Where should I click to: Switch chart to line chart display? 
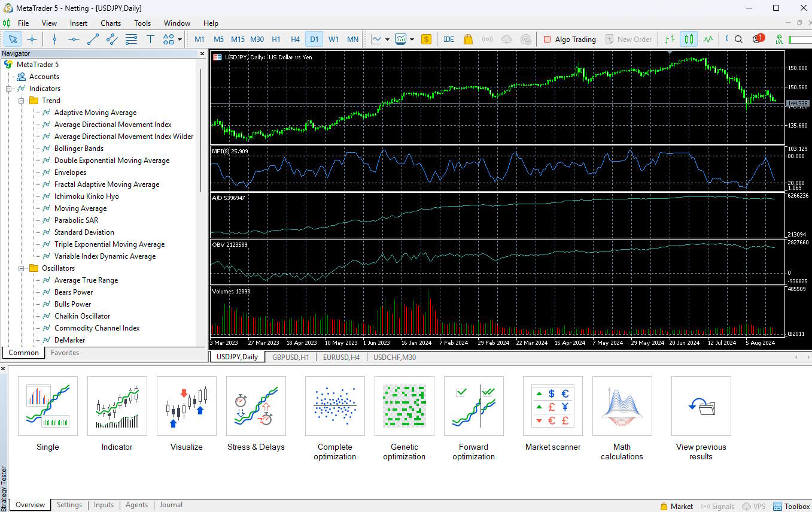click(708, 40)
